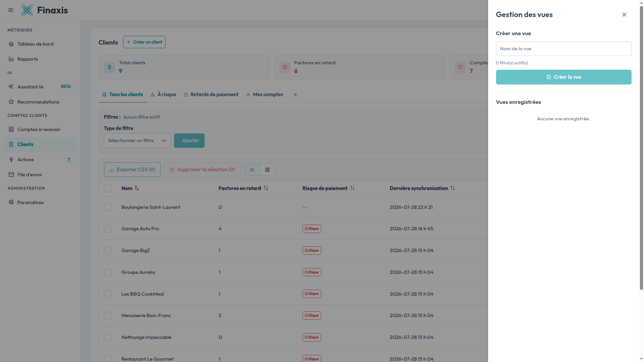Click the Assistant IA sparkle icon
The width and height of the screenshot is (644, 362).
[11, 86]
